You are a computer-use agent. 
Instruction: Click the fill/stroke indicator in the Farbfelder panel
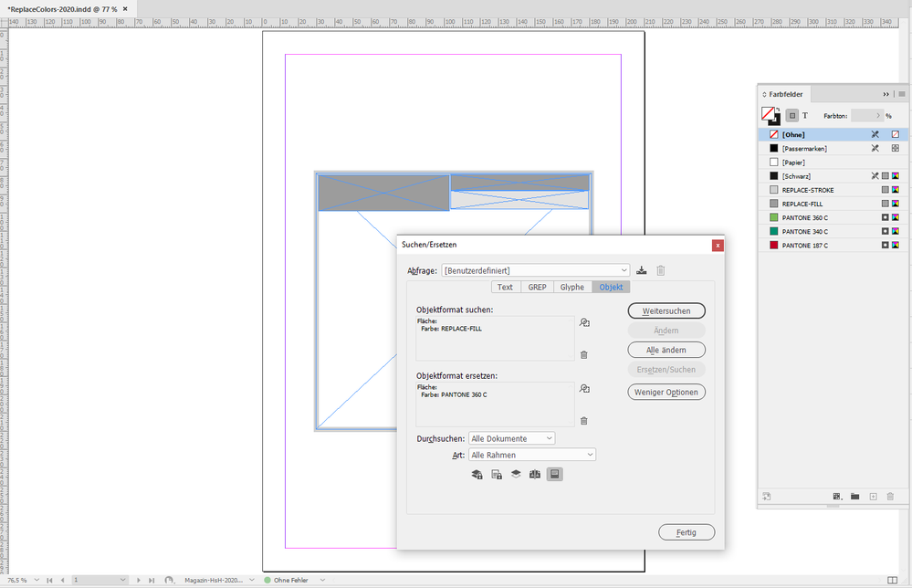tap(770, 116)
